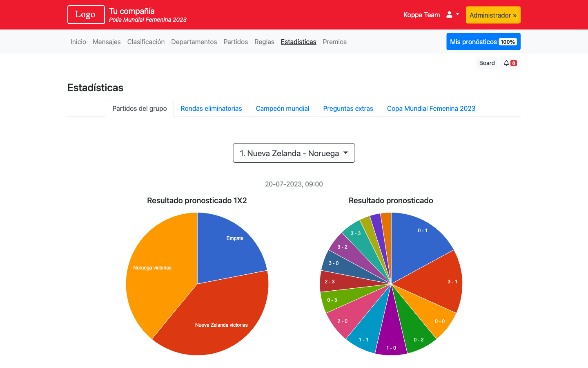Open the Reglas page
The height and width of the screenshot is (368, 588).
[x=264, y=42]
